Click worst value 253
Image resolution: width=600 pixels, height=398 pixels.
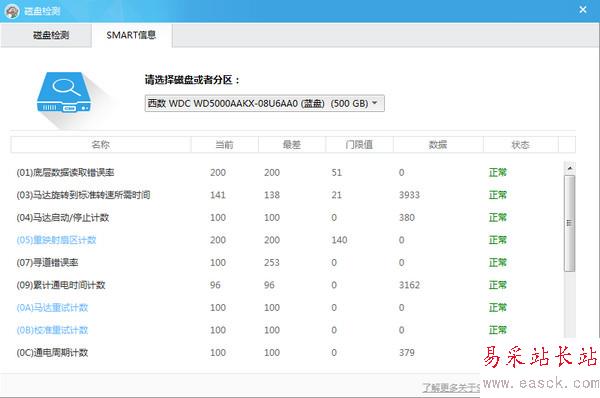coord(272,263)
